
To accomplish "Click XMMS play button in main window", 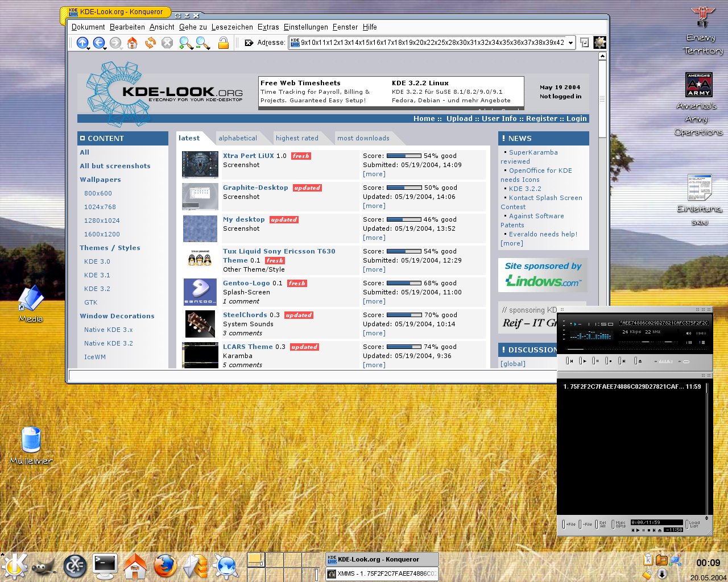I will tap(583, 361).
